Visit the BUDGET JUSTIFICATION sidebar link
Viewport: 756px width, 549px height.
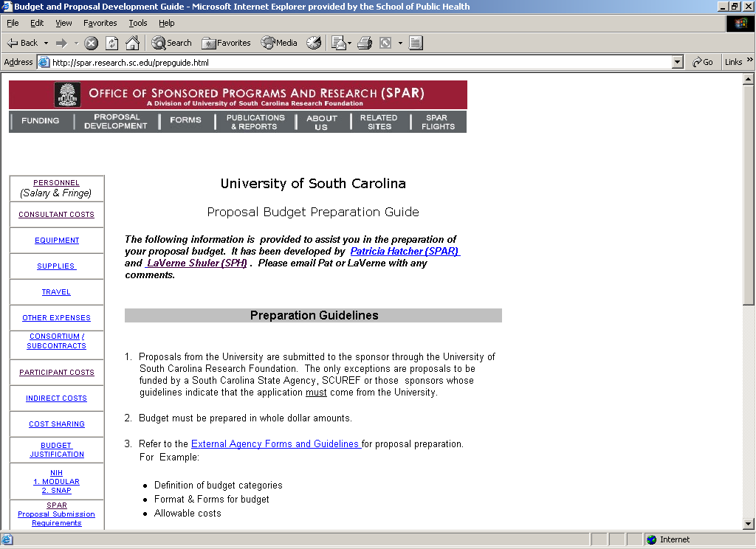click(x=57, y=449)
